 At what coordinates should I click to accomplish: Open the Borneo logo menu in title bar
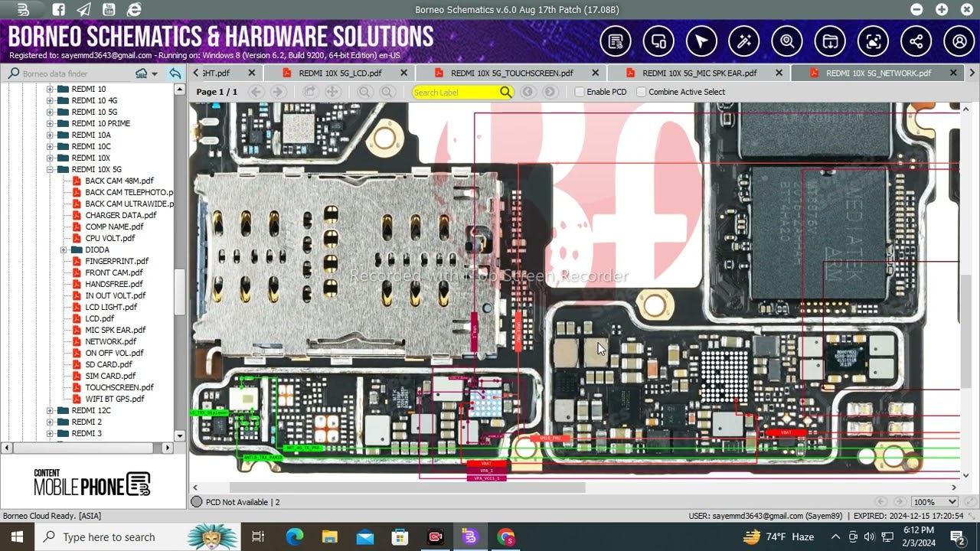click(23, 10)
